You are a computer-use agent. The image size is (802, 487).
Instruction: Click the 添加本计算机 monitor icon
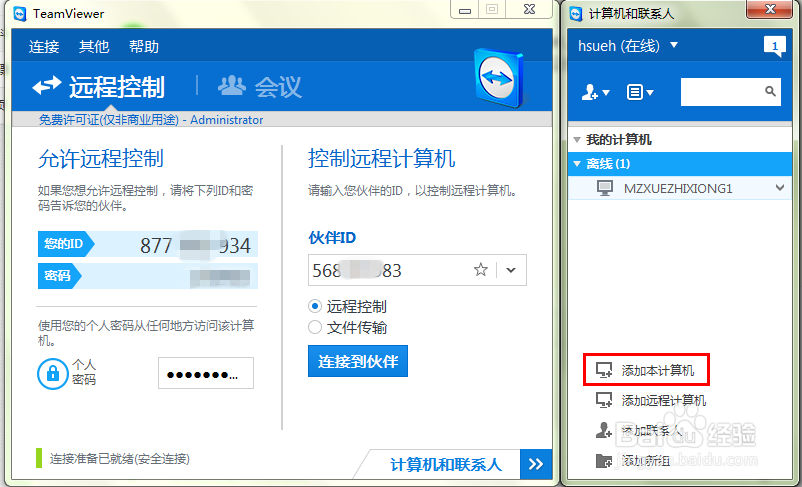pyautogui.click(x=604, y=370)
